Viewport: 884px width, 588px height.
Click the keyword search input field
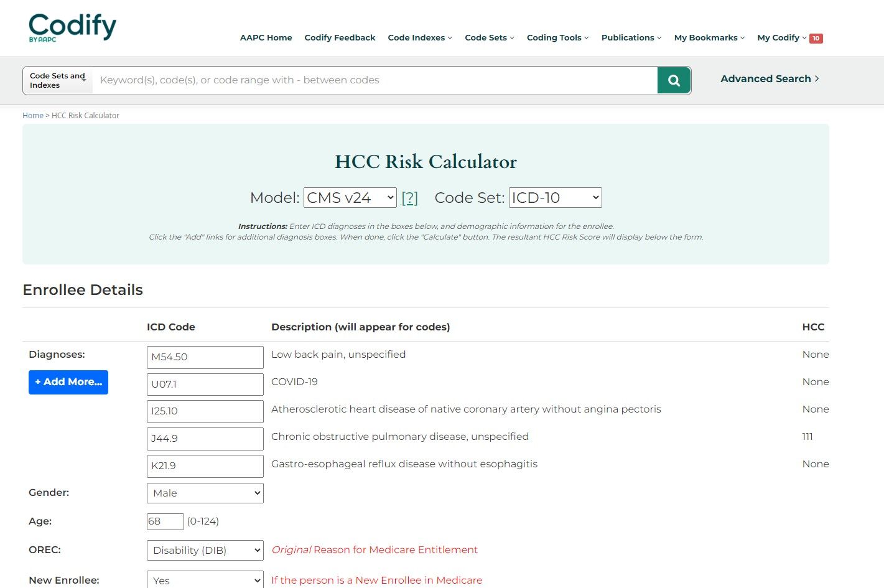click(x=375, y=80)
